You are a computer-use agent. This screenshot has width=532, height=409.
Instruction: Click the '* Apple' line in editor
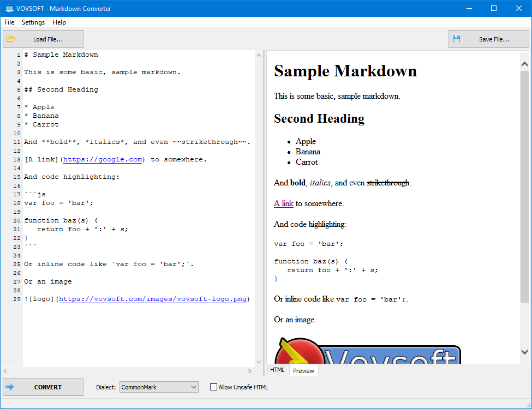39,107
